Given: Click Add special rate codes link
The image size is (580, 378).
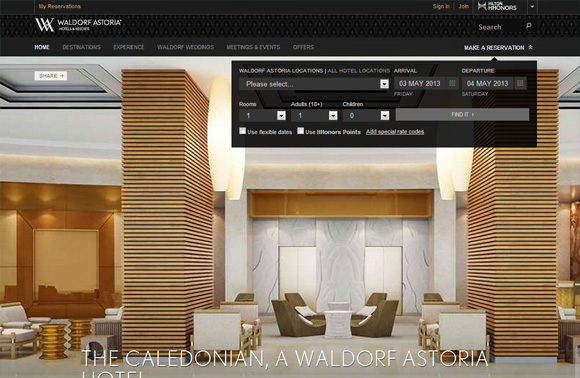Looking at the screenshot, I should point(395,132).
